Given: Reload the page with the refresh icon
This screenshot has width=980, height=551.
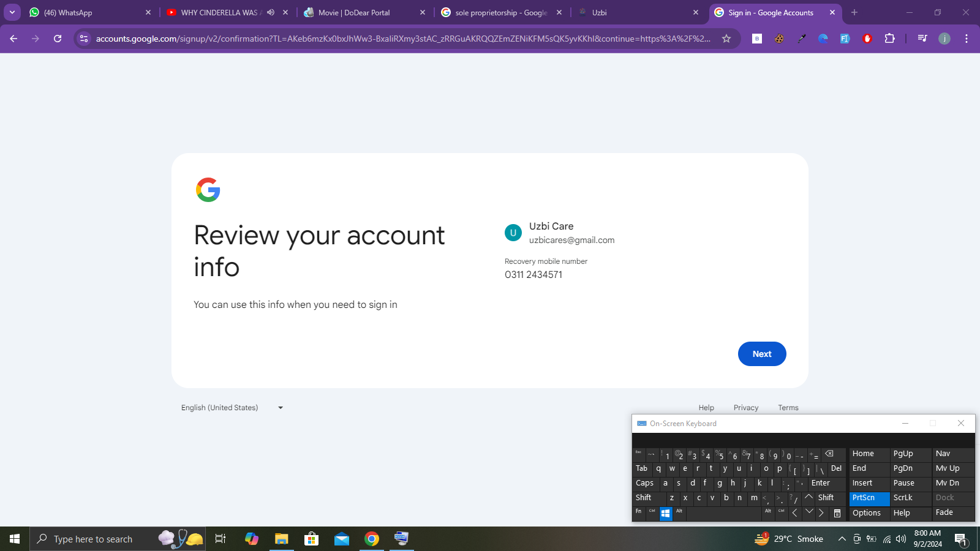Looking at the screenshot, I should tap(58, 39).
